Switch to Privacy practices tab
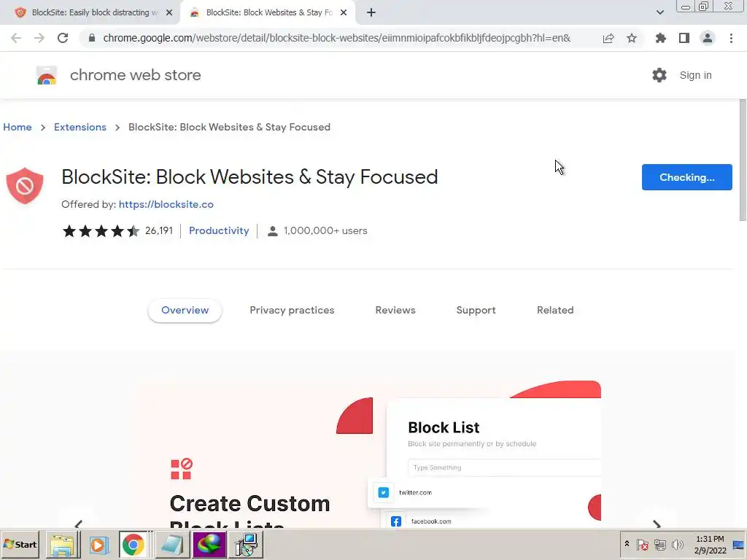 pos(292,310)
